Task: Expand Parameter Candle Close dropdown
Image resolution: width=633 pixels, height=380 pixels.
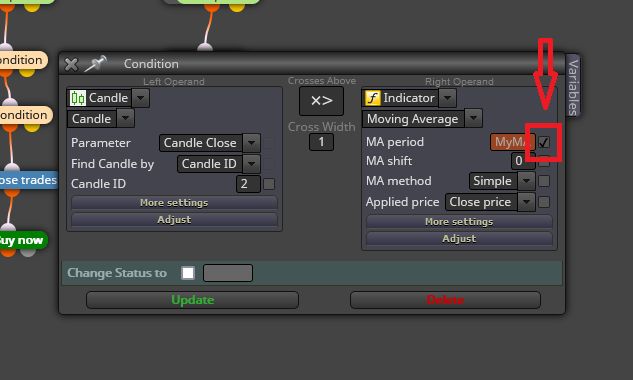Action: click(x=252, y=143)
